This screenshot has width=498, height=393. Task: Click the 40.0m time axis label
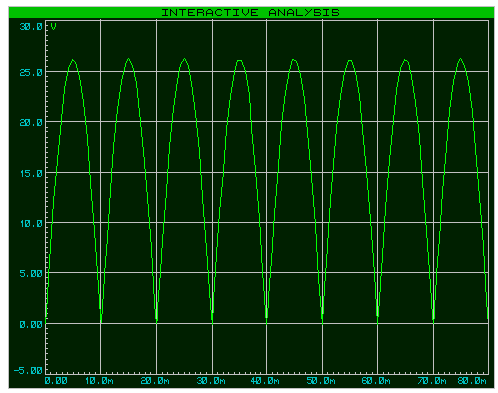pos(265,381)
